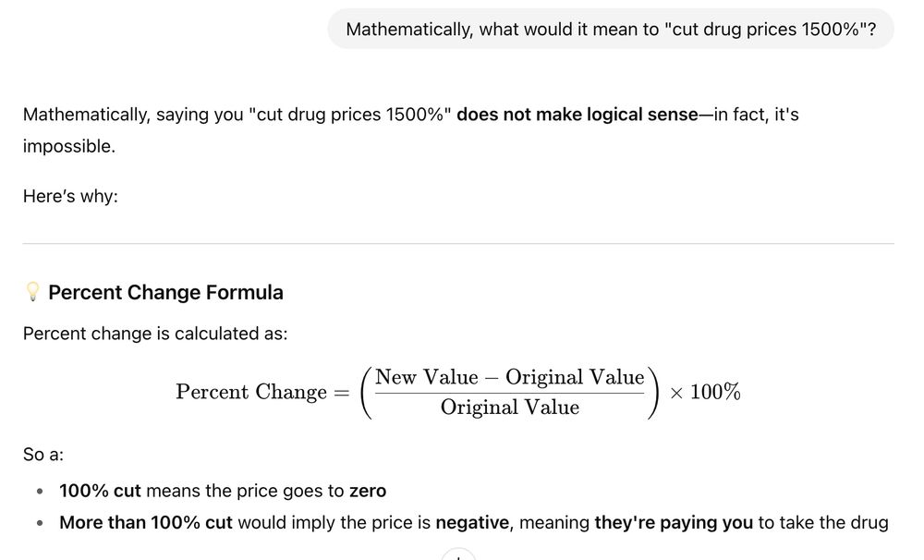This screenshot has width=924, height=560.
Task: Click the rendered percent change equation
Action: pos(458,392)
